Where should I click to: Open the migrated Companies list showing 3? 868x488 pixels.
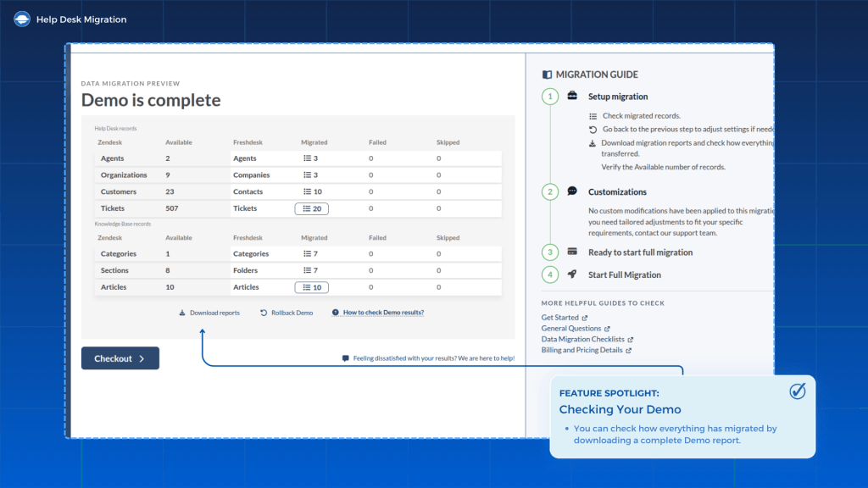[x=310, y=175]
